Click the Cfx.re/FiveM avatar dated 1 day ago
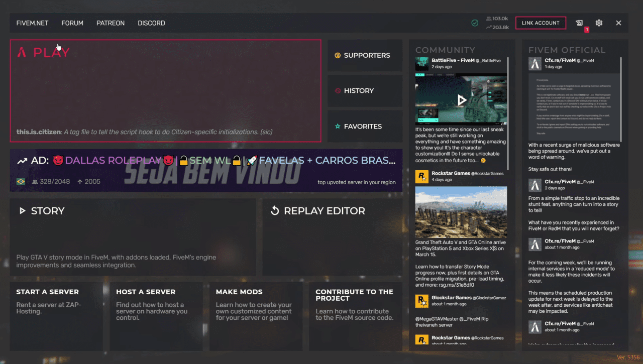Image resolution: width=643 pixels, height=364 pixels. [x=534, y=64]
